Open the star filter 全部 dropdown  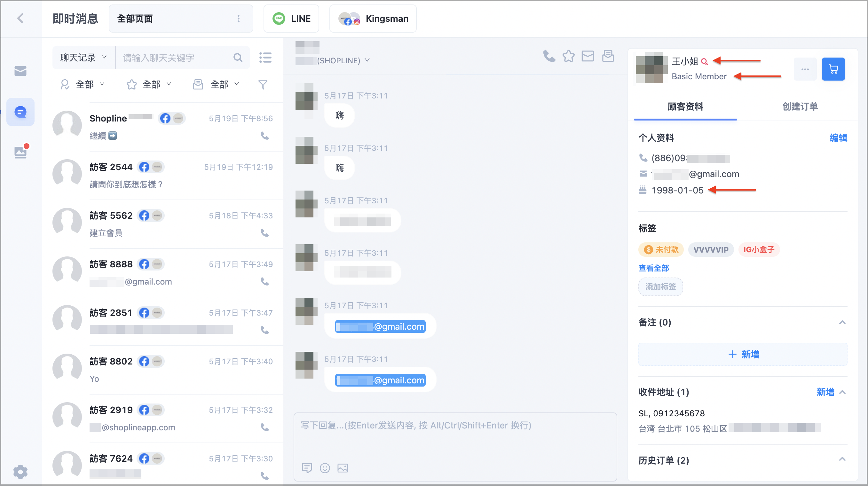tap(149, 84)
